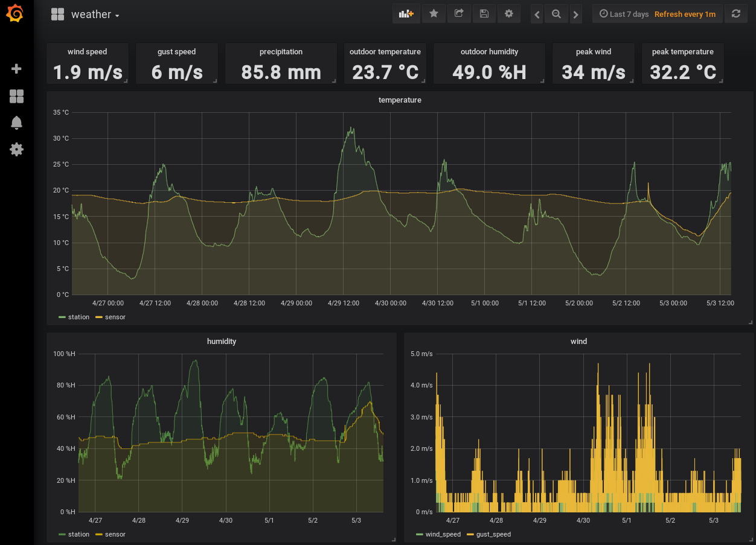Click the wind_speed color swatch in legend
Image resolution: width=756 pixels, height=545 pixels.
(420, 534)
